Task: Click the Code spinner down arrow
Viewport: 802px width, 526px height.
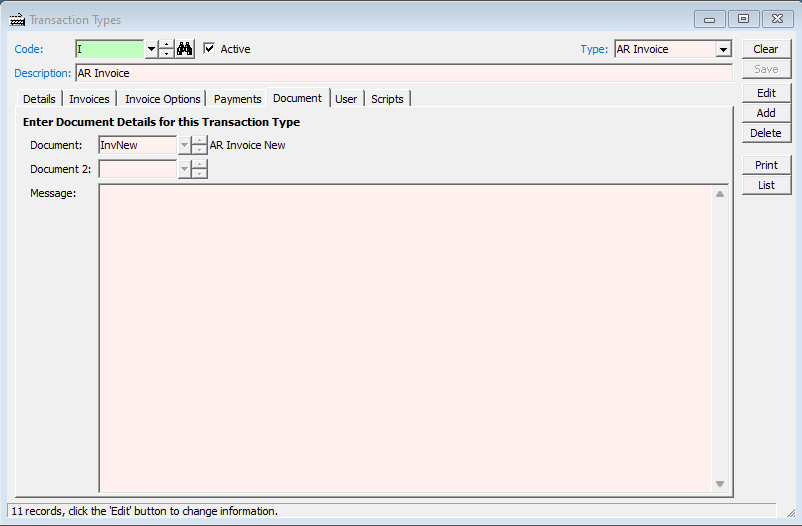Action: [166, 54]
